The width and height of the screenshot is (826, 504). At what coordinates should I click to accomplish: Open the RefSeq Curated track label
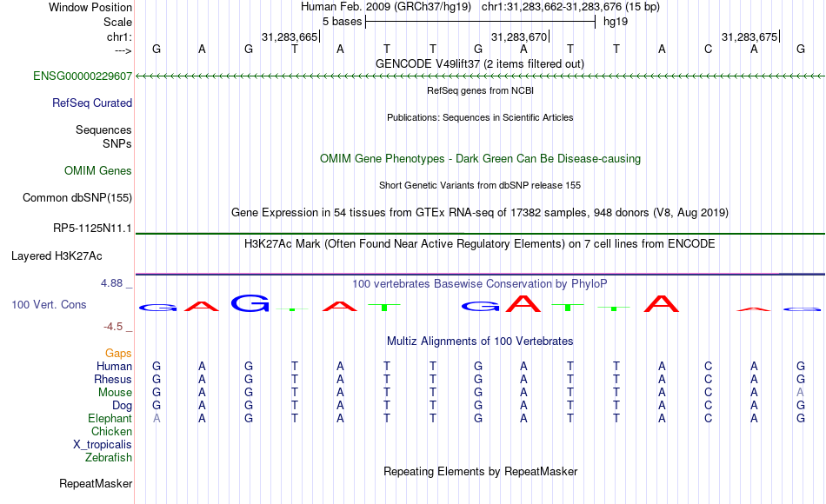tap(92, 103)
